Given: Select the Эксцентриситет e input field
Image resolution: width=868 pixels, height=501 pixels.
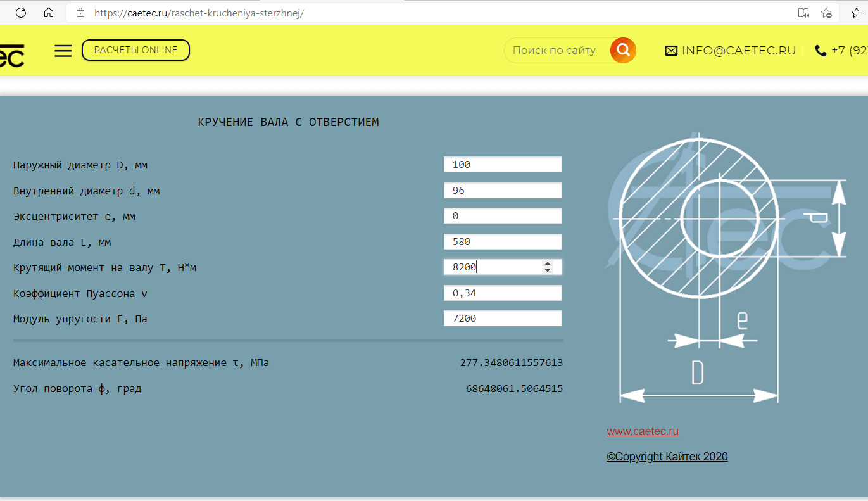Looking at the screenshot, I should [x=503, y=216].
